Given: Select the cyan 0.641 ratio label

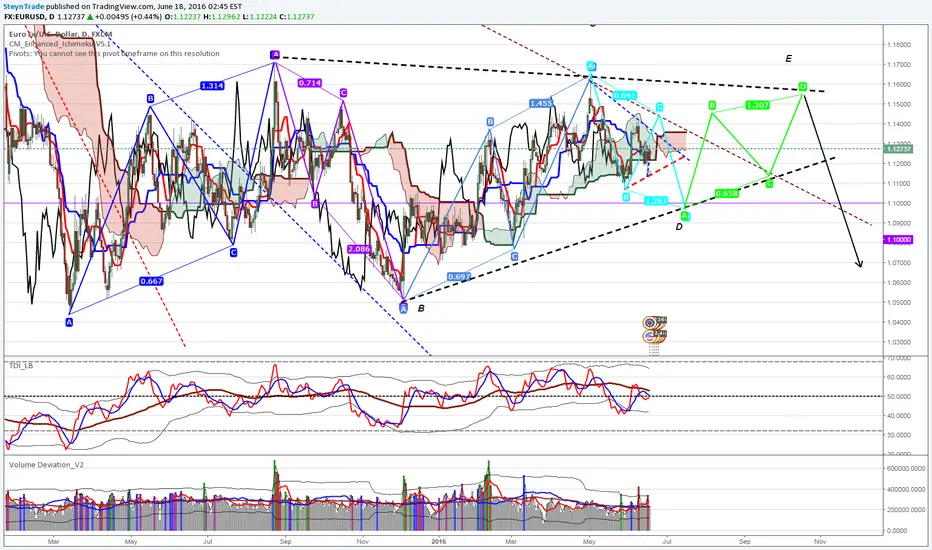Looking at the screenshot, I should coord(625,95).
